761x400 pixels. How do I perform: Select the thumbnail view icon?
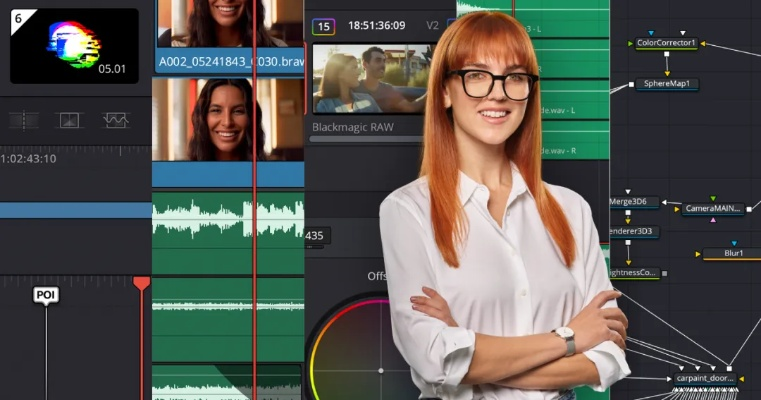pos(69,120)
